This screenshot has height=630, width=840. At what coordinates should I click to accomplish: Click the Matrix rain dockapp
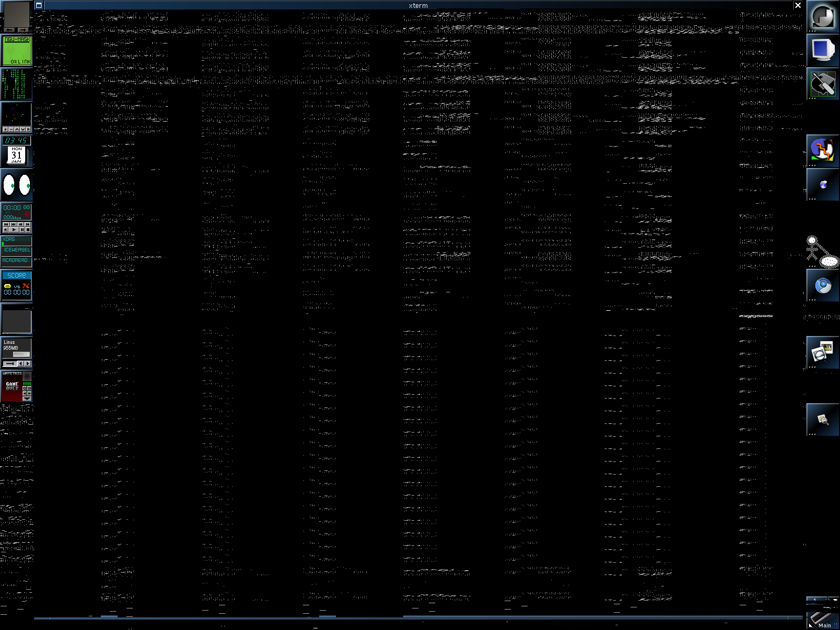click(x=17, y=84)
